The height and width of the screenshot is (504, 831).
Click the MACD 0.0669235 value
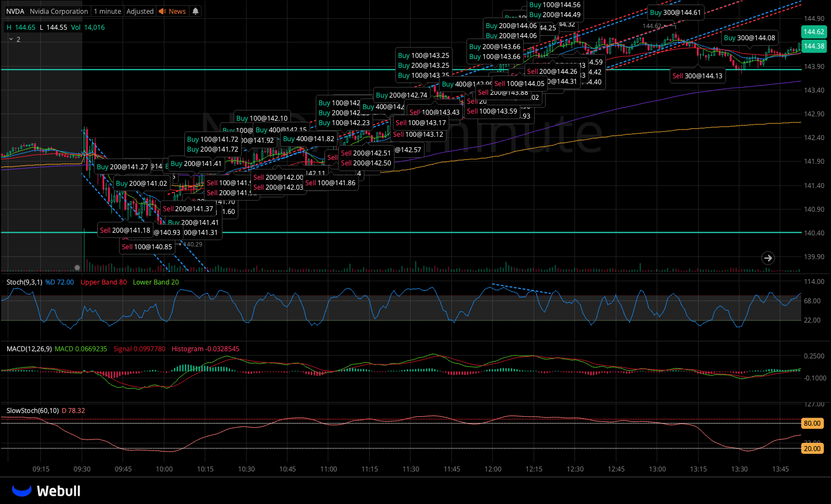pos(81,349)
